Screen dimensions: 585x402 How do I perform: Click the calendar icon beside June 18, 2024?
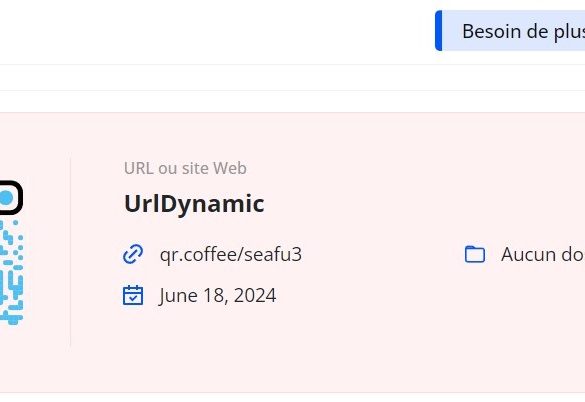[133, 295]
